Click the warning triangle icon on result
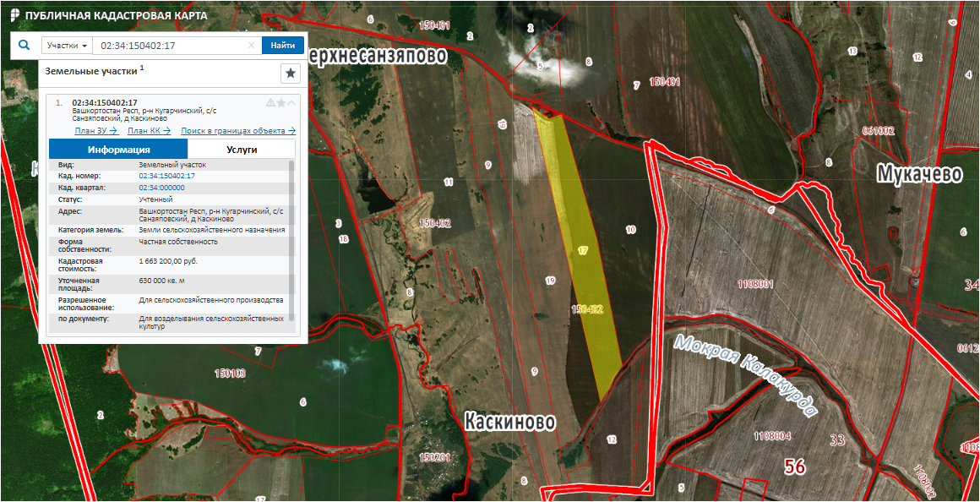980x502 pixels. coord(270,103)
